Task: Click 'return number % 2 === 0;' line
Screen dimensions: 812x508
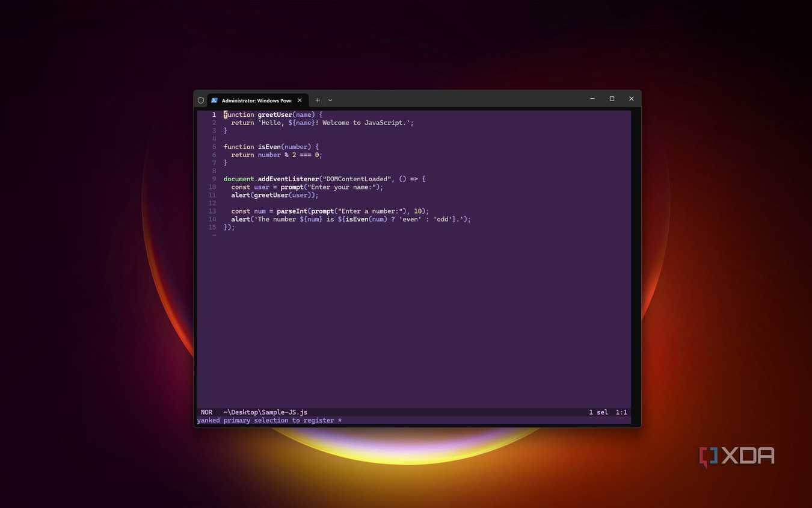Action: coord(277,155)
